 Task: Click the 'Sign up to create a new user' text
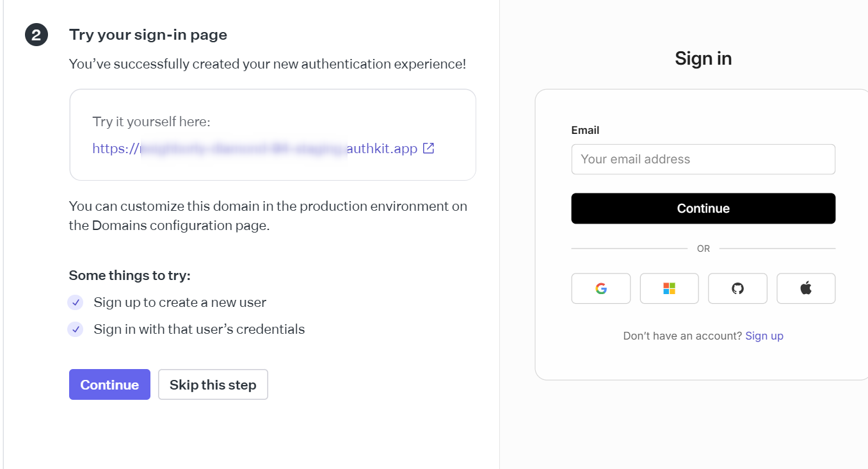180,302
